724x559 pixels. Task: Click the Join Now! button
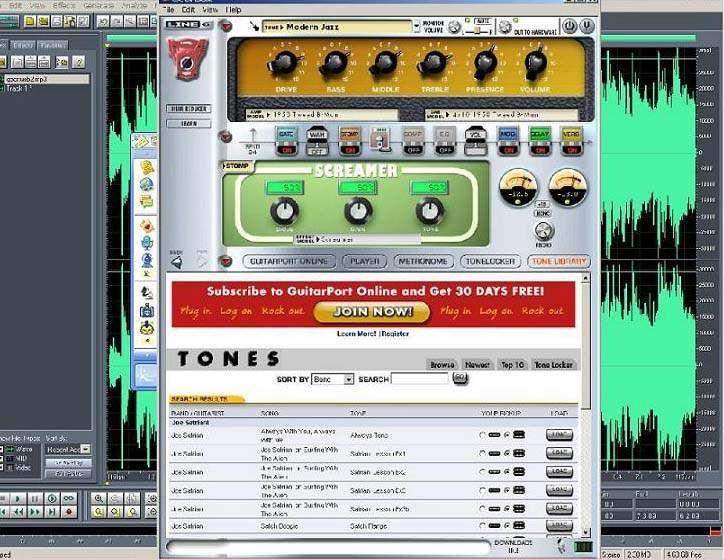pos(372,312)
